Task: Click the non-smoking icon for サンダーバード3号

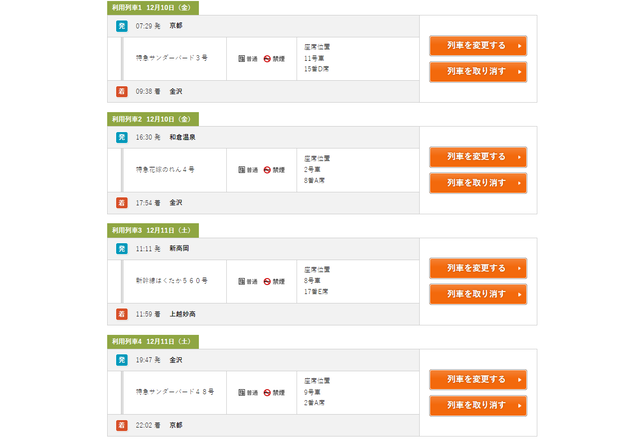Action: (267, 58)
